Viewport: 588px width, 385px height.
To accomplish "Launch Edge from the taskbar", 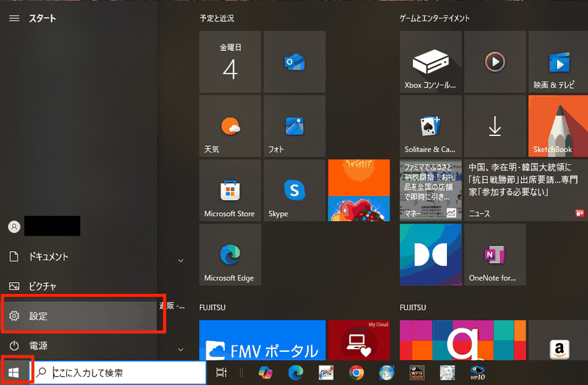I will (295, 373).
